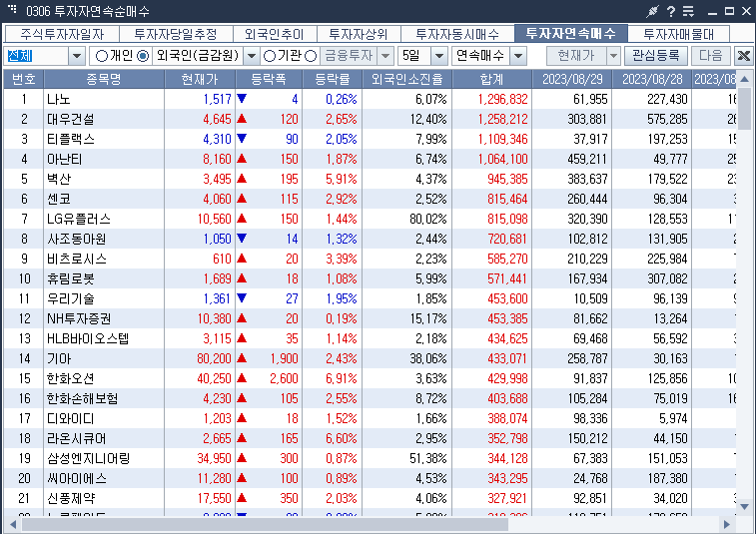This screenshot has width=756, height=534.
Task: Sort by 등락률 column header
Action: pos(332,79)
